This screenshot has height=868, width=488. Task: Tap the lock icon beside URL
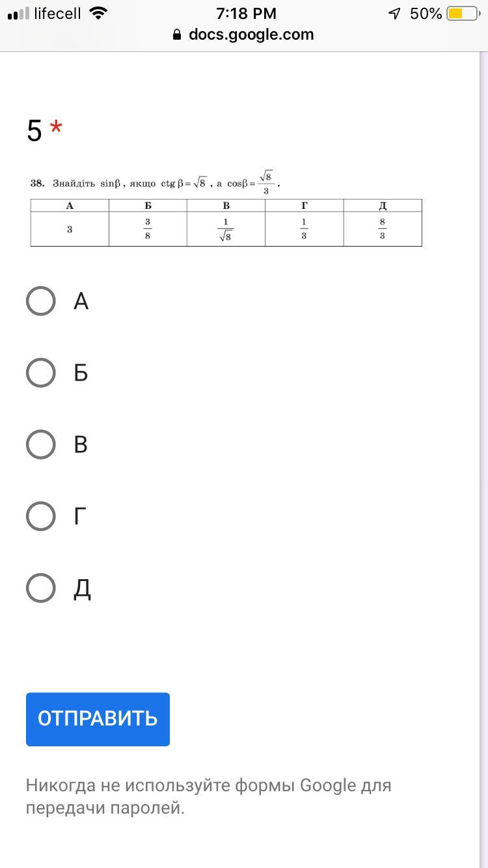click(177, 35)
